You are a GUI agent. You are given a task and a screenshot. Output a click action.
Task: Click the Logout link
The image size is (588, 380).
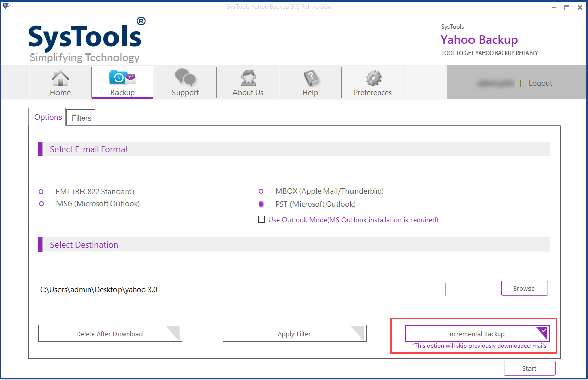(540, 83)
